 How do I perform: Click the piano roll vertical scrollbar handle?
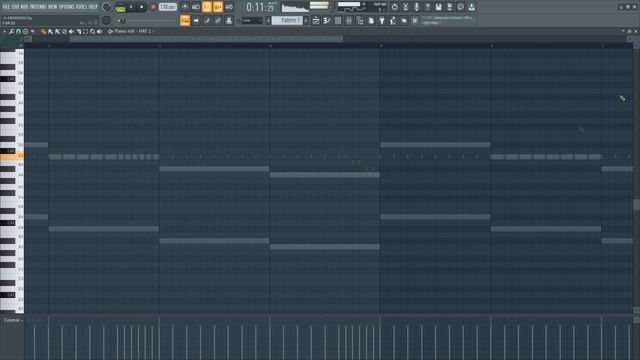coord(636,204)
